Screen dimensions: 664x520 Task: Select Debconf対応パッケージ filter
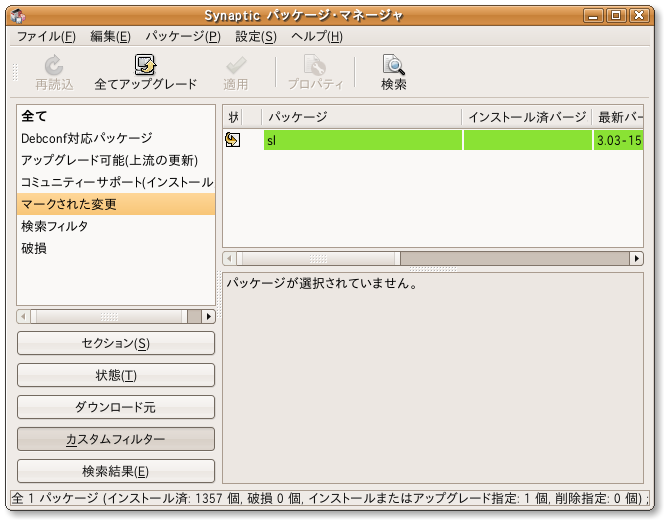(x=116, y=138)
